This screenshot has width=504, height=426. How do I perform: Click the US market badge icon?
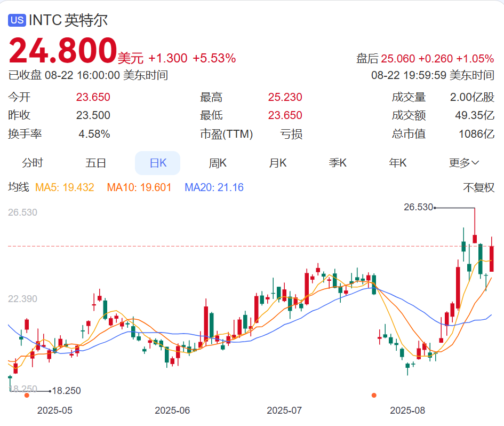point(17,20)
